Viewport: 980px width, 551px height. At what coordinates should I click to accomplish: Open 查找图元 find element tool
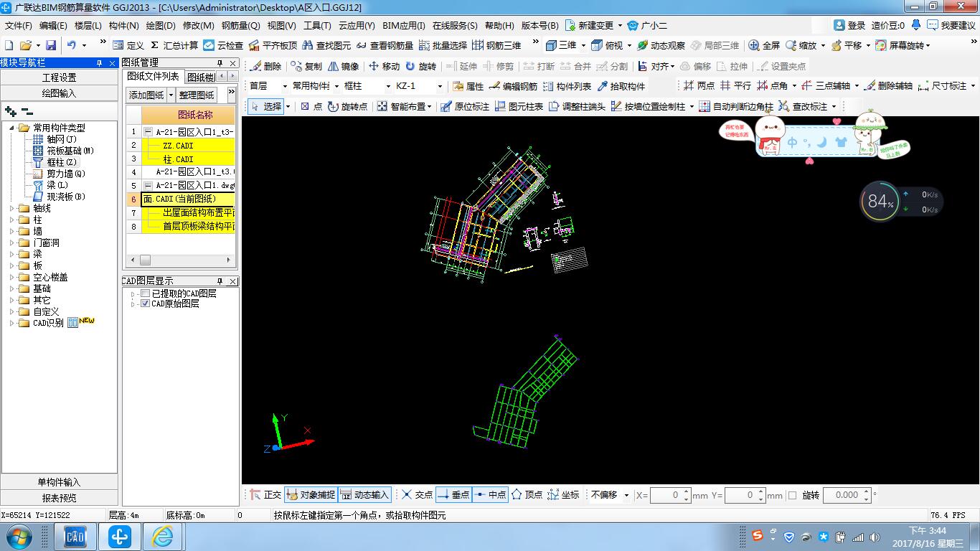[326, 45]
